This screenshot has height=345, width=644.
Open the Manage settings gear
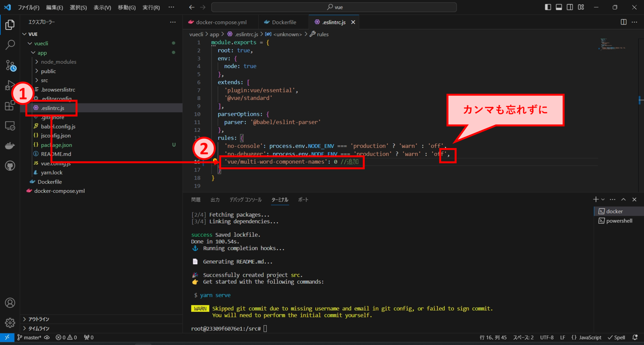(10, 323)
